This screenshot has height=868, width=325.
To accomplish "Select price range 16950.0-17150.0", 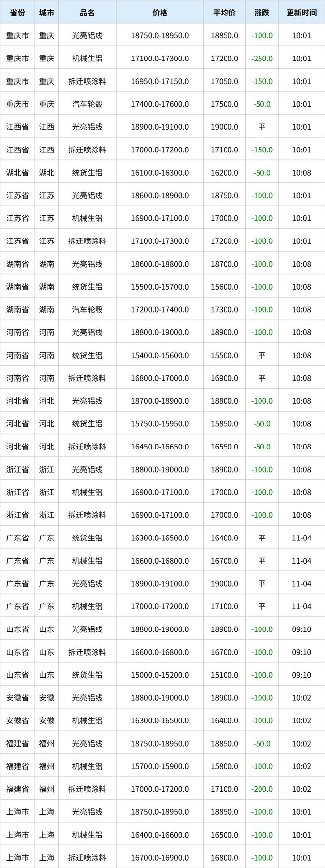I will pyautogui.click(x=160, y=81).
